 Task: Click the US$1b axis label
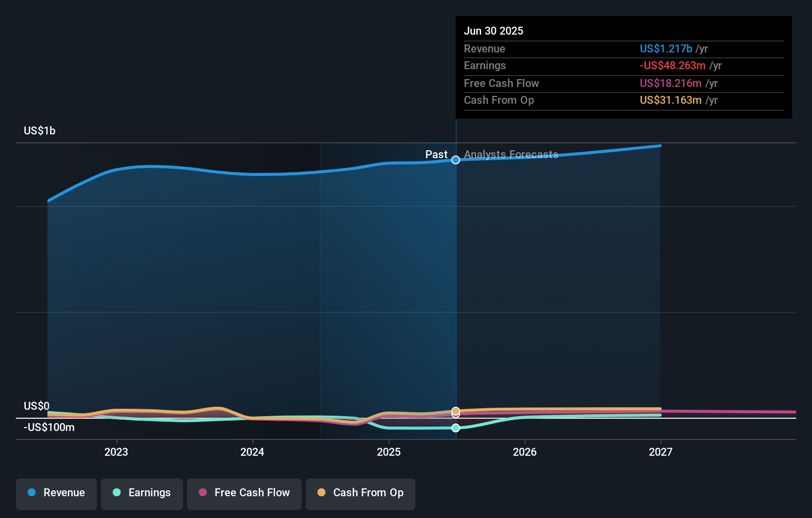(x=40, y=130)
